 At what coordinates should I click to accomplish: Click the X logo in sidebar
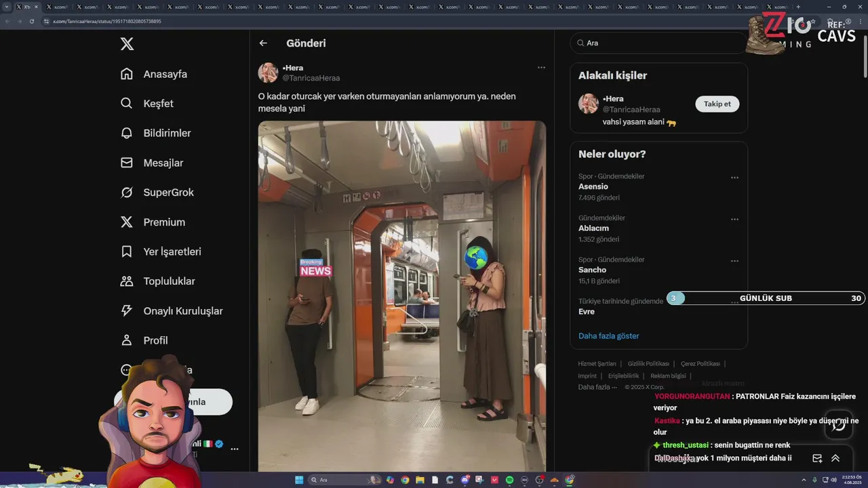pyautogui.click(x=127, y=44)
